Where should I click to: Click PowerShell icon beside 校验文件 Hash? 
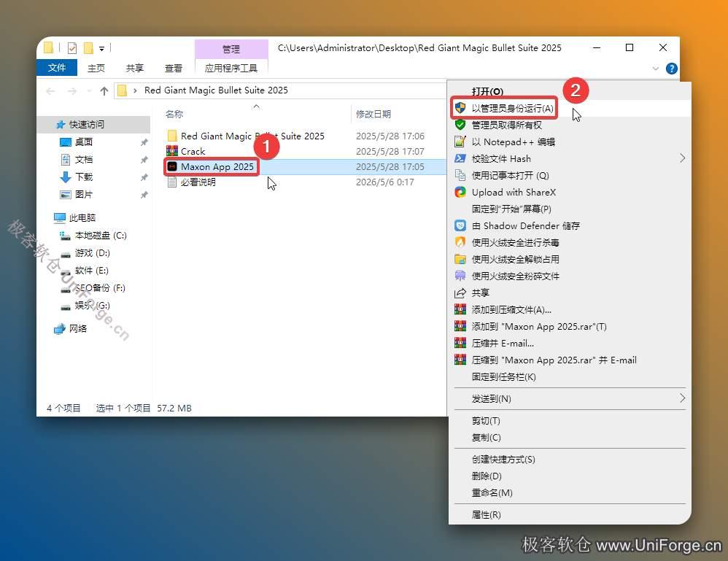tap(460, 158)
